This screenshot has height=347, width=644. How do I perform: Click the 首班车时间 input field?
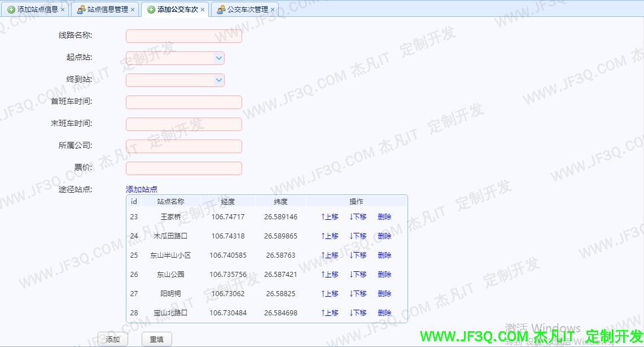(x=183, y=102)
